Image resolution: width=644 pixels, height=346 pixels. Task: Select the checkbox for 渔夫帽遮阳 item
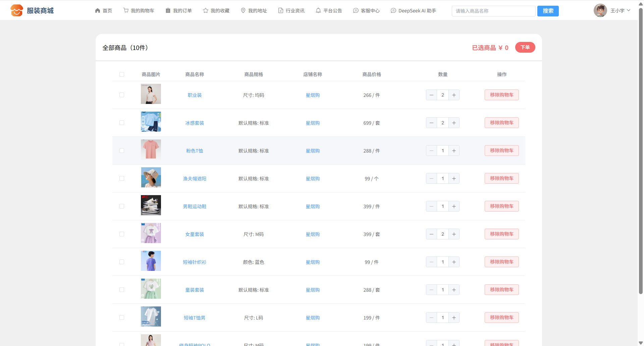pos(122,178)
